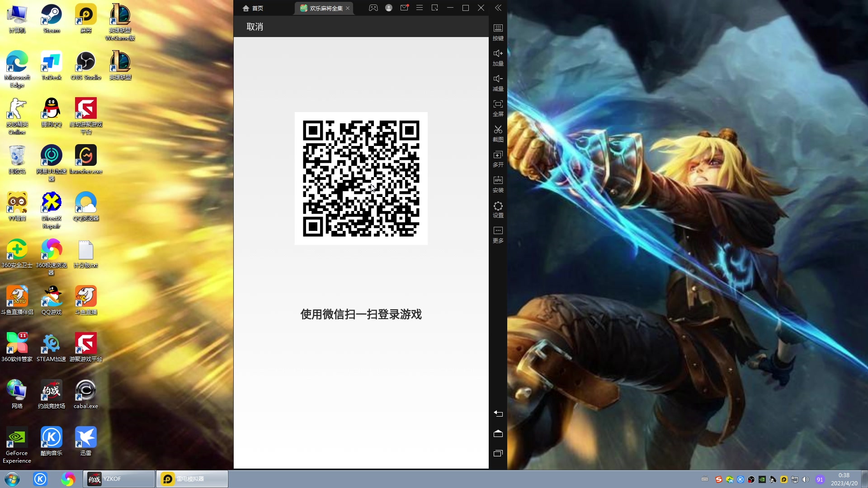The height and width of the screenshot is (488, 868).
Task: Switch to 雷电模拟器 taskbar window
Action: pyautogui.click(x=192, y=479)
